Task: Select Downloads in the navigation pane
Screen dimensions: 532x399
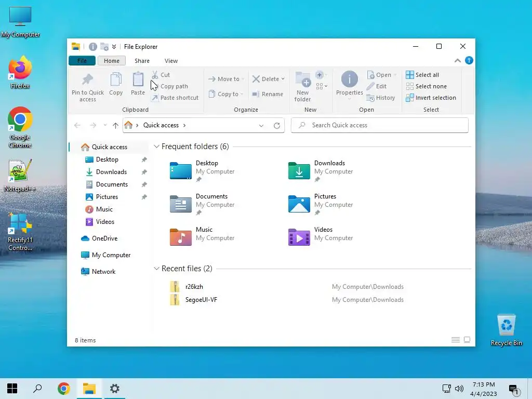Action: 111,172
